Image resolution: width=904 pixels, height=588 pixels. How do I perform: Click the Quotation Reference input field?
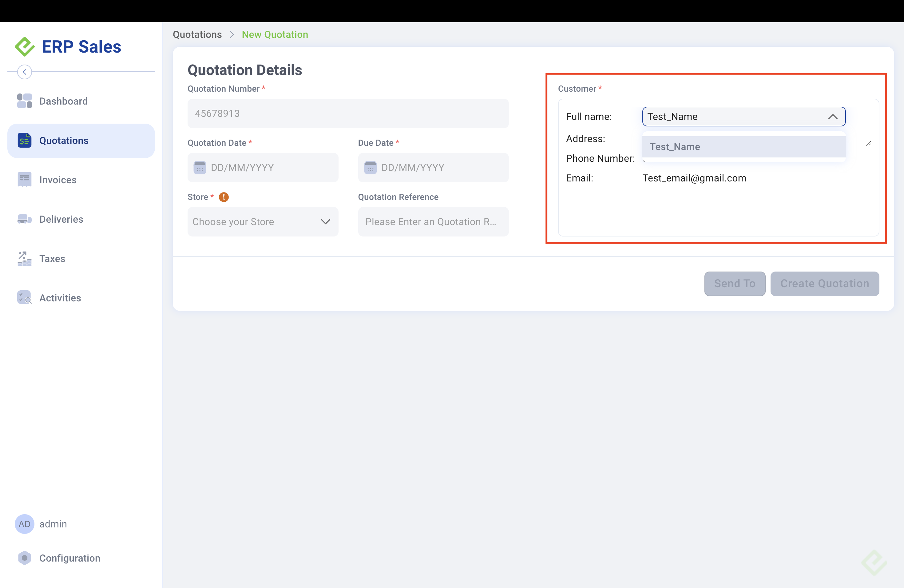(433, 222)
